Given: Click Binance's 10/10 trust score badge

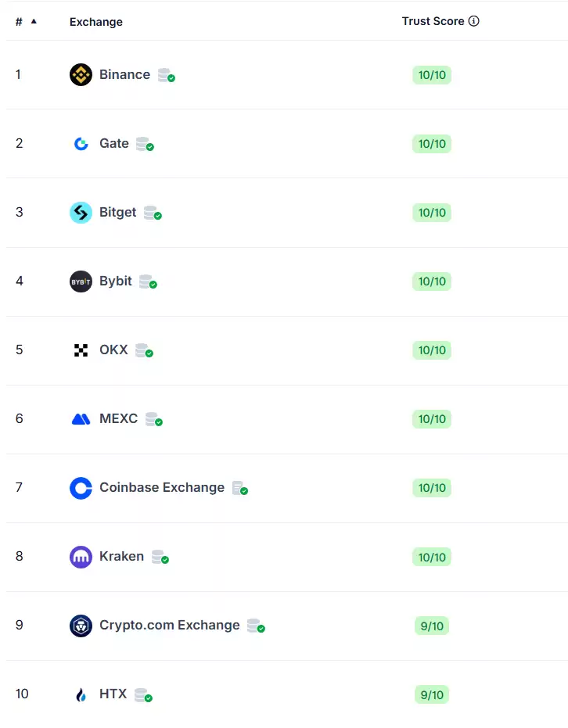Looking at the screenshot, I should (432, 75).
